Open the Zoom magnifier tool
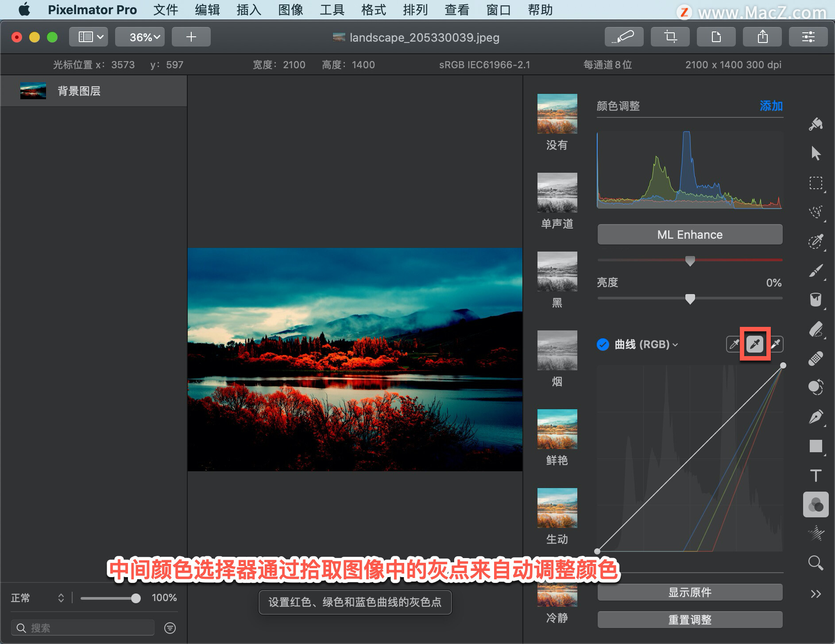 (816, 563)
